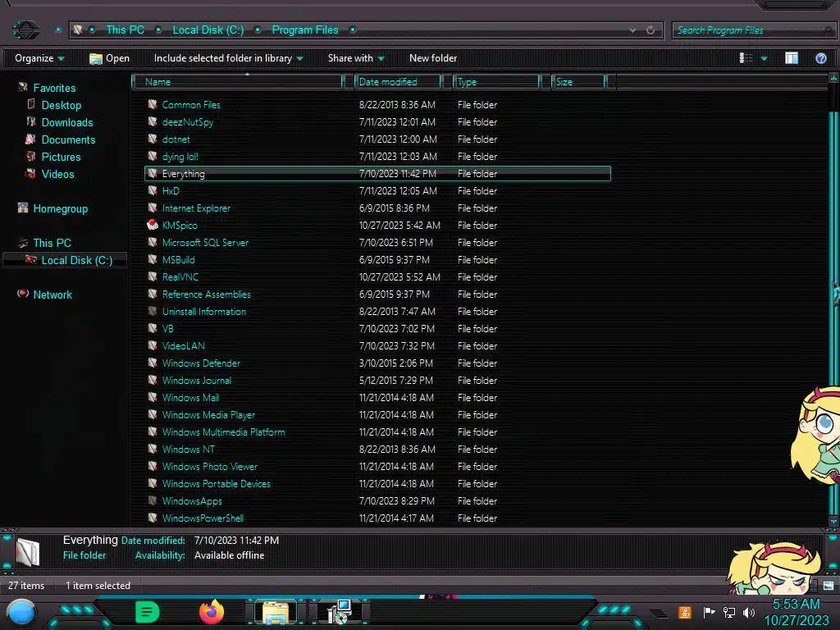The image size is (840, 630).
Task: Click the MSBuild folder icon
Action: point(152,259)
